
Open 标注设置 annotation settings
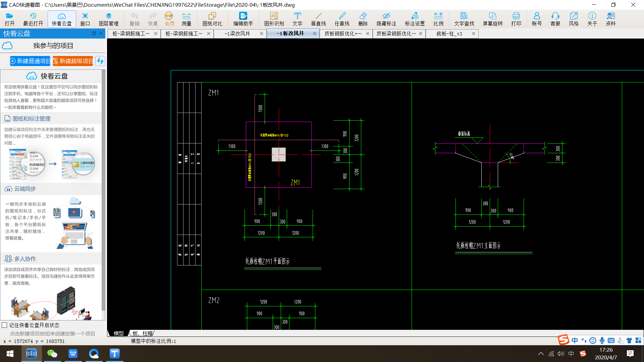click(415, 19)
